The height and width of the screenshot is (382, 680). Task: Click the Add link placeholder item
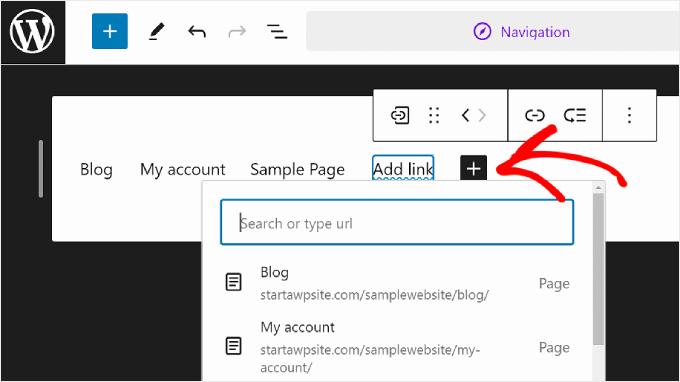point(403,168)
